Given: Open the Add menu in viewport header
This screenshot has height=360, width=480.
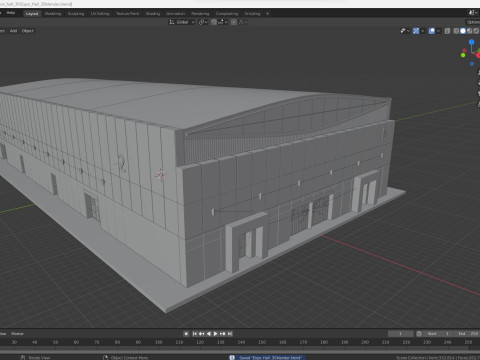Looking at the screenshot, I should (13, 31).
